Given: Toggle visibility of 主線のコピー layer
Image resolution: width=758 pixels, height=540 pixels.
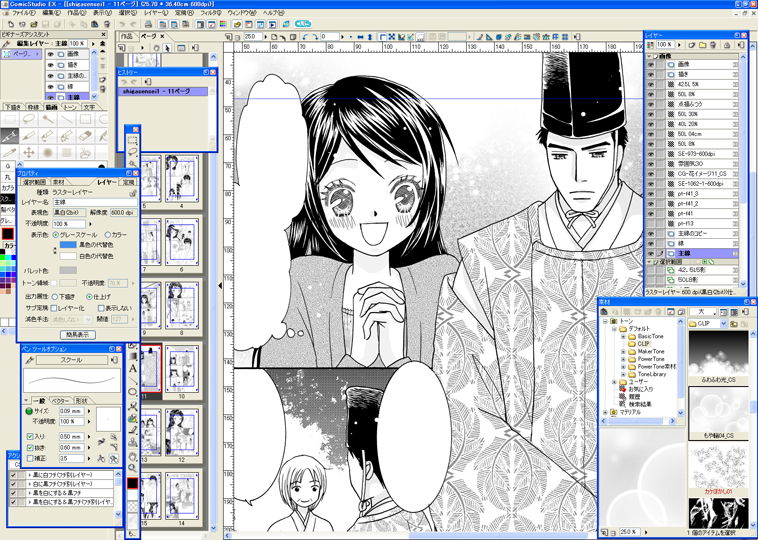Looking at the screenshot, I should 651,234.
